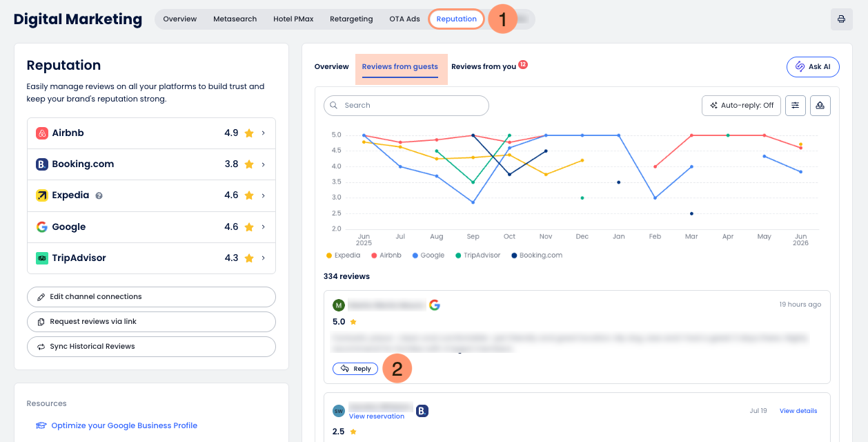The image size is (868, 442).
Task: Expand the Google rating row chevron
Action: pyautogui.click(x=264, y=227)
